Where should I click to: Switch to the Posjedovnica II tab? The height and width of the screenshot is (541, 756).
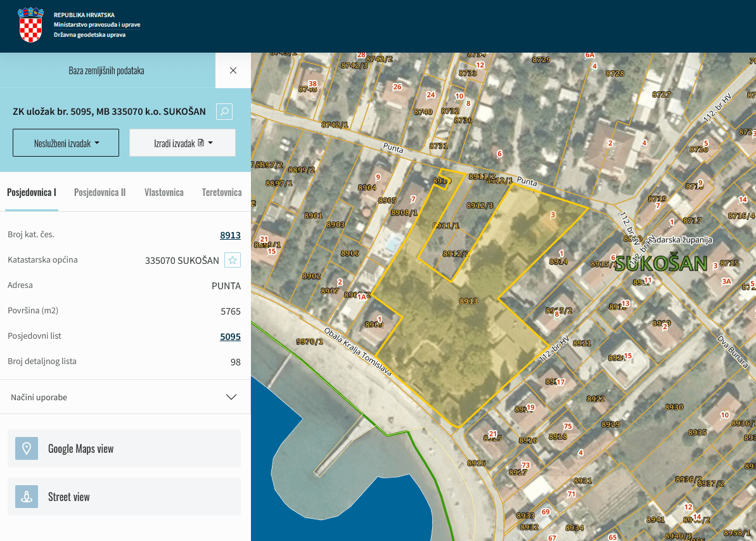click(99, 192)
